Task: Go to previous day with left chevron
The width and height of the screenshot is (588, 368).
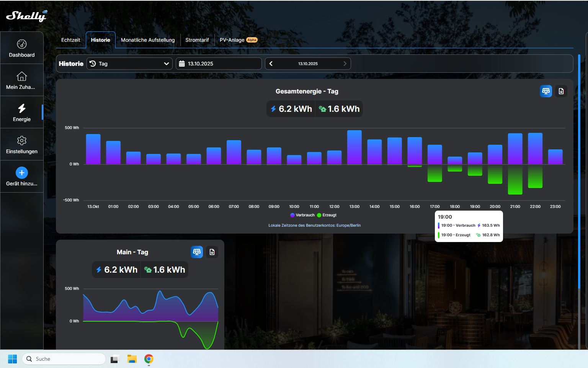Action: (271, 64)
